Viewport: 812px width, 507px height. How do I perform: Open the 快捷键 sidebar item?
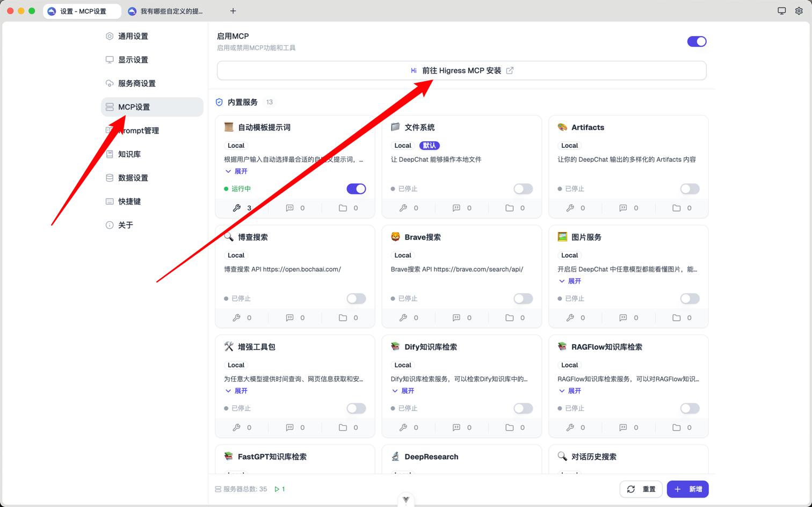click(152, 201)
